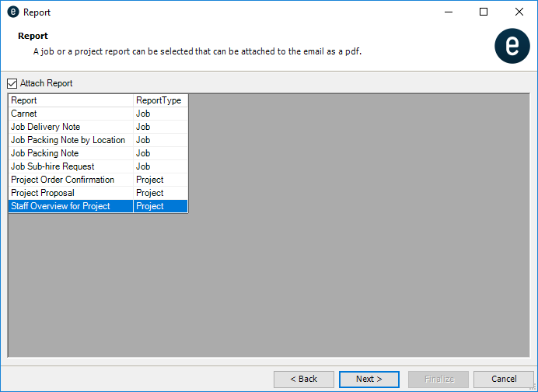
Task: Uncheck the Attach Report checkbox
Action: 12,83
